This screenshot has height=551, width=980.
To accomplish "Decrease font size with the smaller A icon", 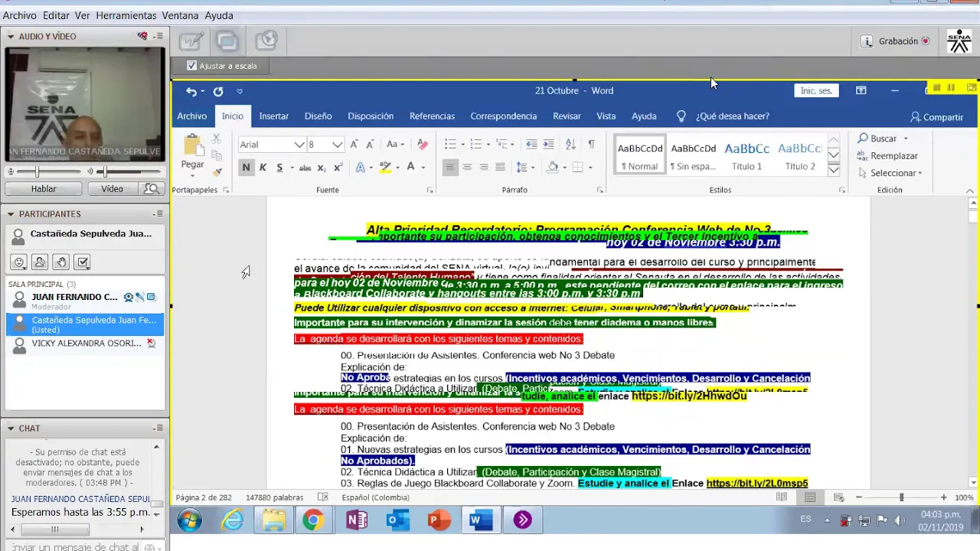I will [369, 145].
